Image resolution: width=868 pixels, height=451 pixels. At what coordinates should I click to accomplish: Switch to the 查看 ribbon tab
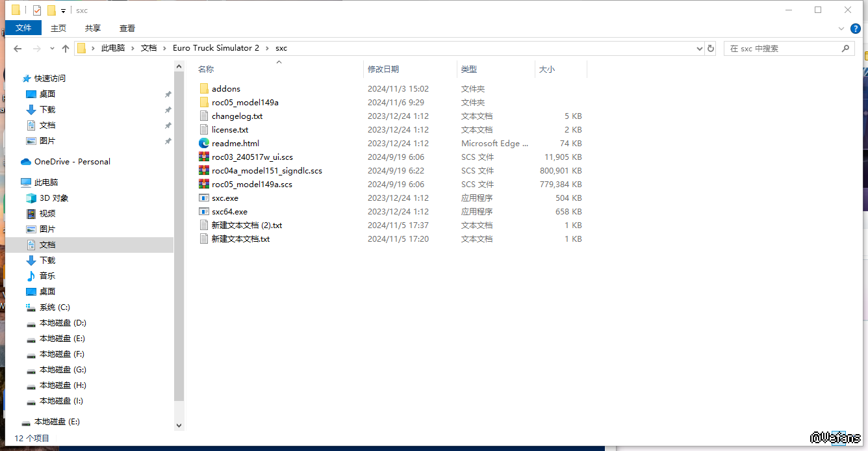pyautogui.click(x=127, y=28)
